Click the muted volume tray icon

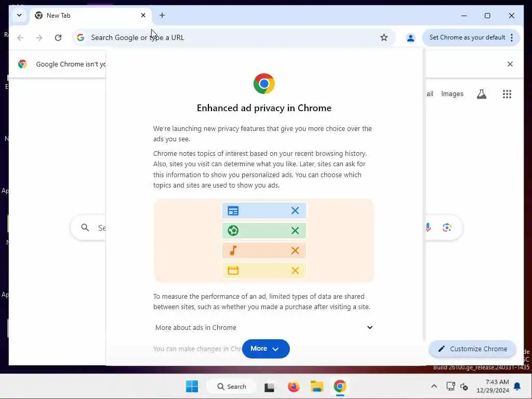coord(464,387)
